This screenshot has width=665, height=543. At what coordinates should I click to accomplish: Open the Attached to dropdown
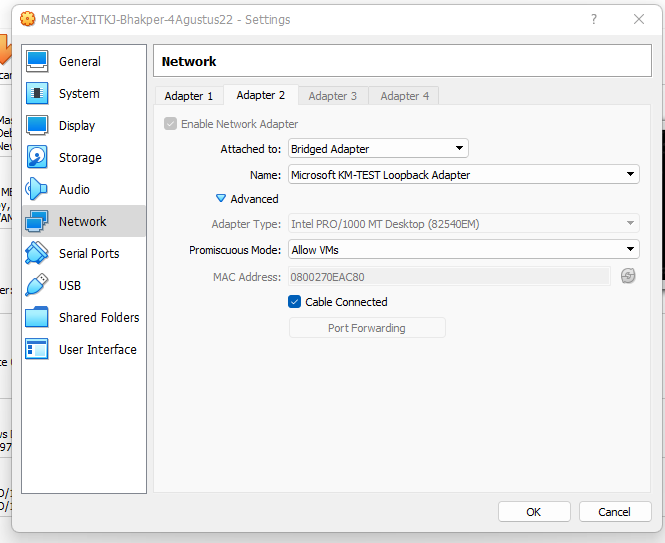pyautogui.click(x=378, y=149)
